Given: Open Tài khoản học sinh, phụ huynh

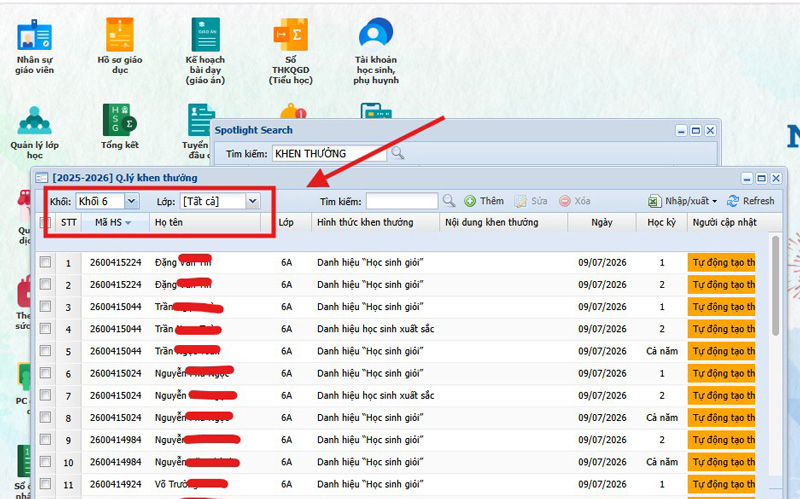Looking at the screenshot, I should pyautogui.click(x=376, y=51).
